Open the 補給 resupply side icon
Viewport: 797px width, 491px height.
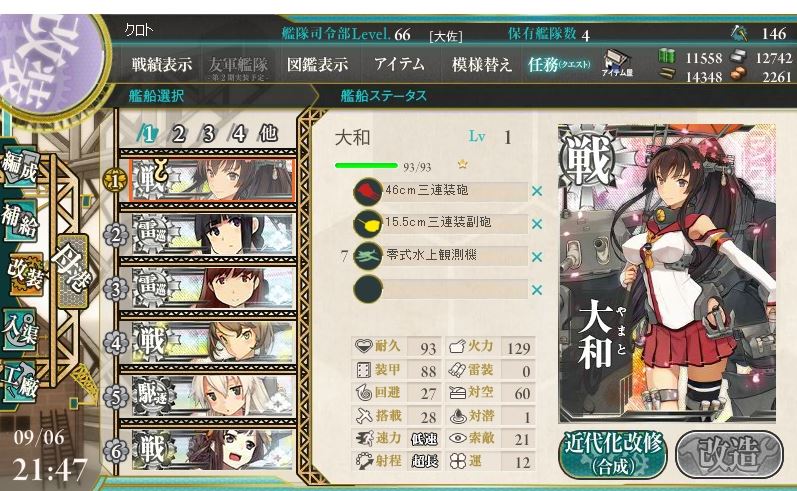pyautogui.click(x=20, y=220)
